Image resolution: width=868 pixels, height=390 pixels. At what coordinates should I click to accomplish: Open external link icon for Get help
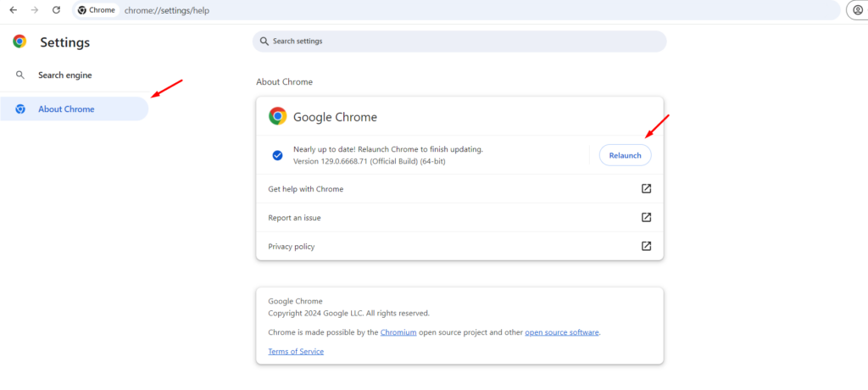pyautogui.click(x=646, y=189)
